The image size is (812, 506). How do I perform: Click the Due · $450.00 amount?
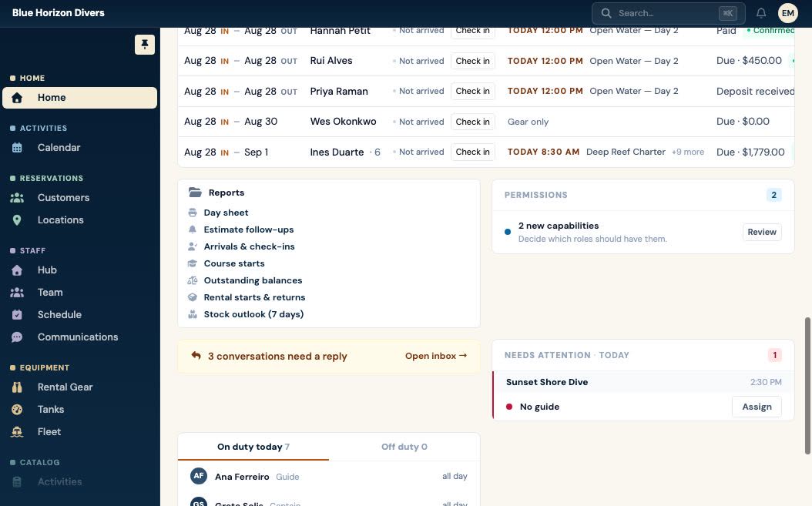pos(749,61)
